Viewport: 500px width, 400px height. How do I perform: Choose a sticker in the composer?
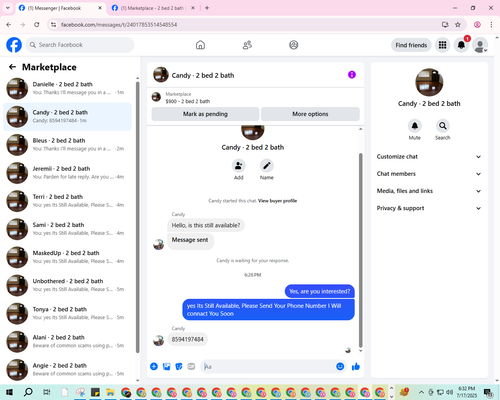click(x=179, y=367)
